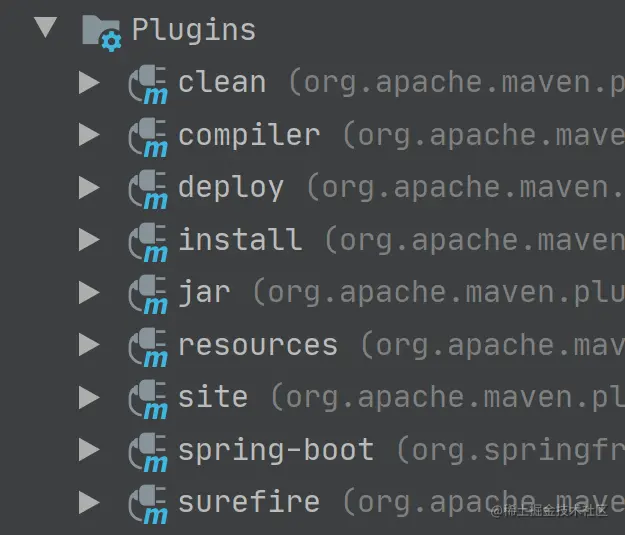This screenshot has height=535, width=625.
Task: Expand the surefire plugin node
Action: (x=89, y=502)
